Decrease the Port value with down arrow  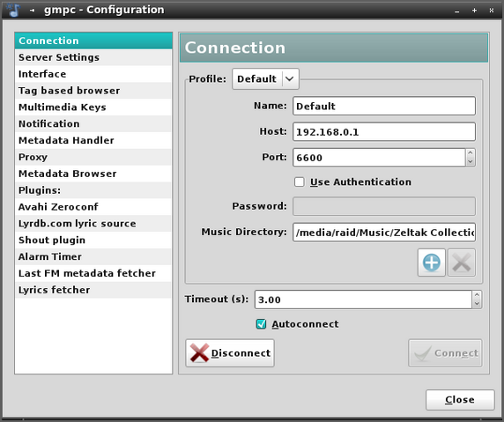[471, 162]
